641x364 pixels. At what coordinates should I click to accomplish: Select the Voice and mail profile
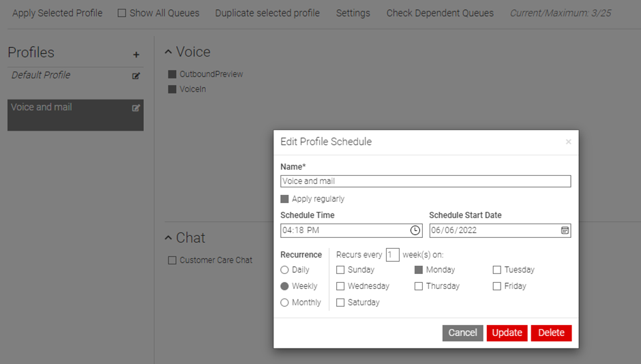[x=75, y=115]
